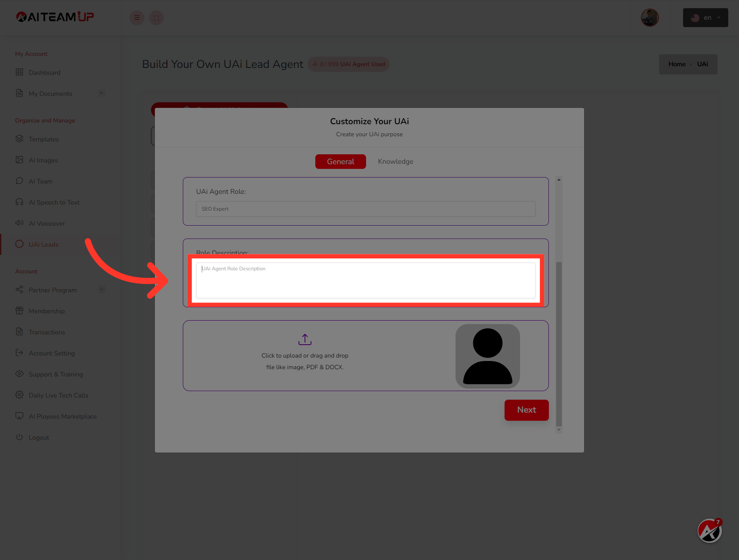Click UAi in the breadcrumb

point(702,64)
